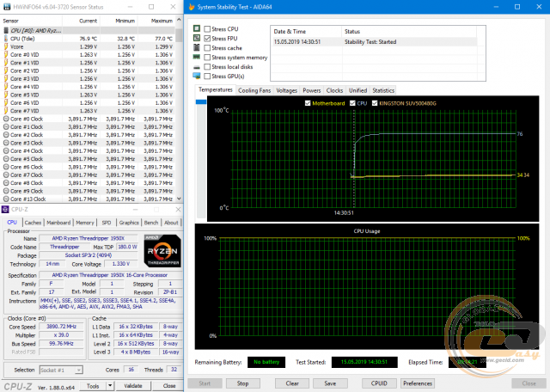Click the CPU [#0] AMD Ryzen sensor icon
The height and width of the screenshot is (392, 550).
pyautogui.click(x=6, y=31)
